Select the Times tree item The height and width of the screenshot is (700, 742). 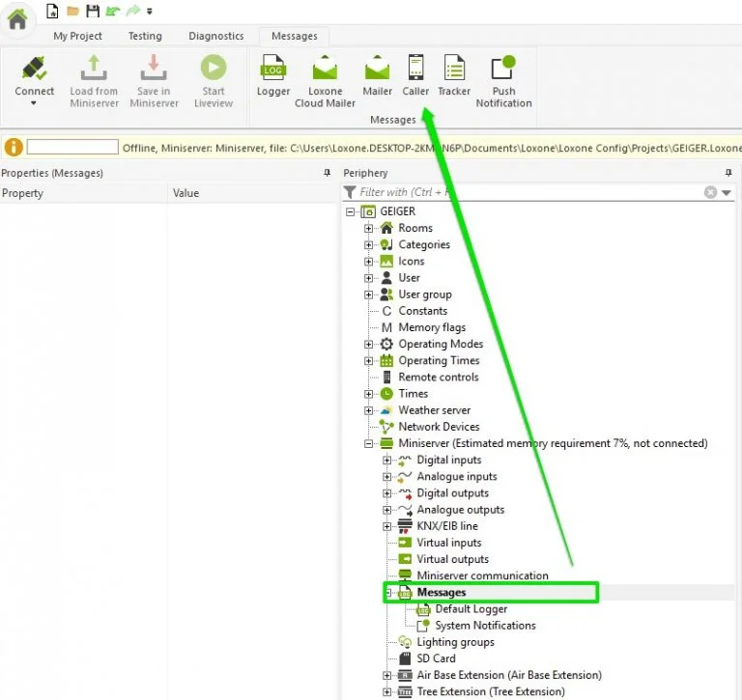point(414,394)
